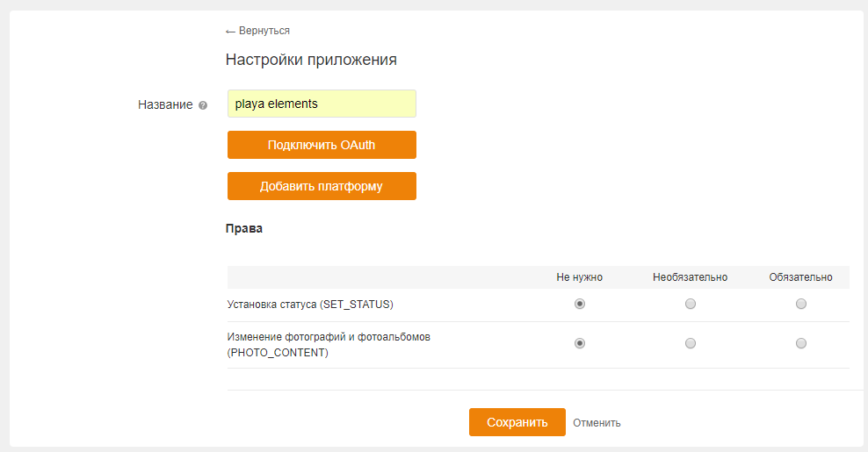Go back via the Вернуться link
Screen dimensions: 868x452
[x=257, y=31]
